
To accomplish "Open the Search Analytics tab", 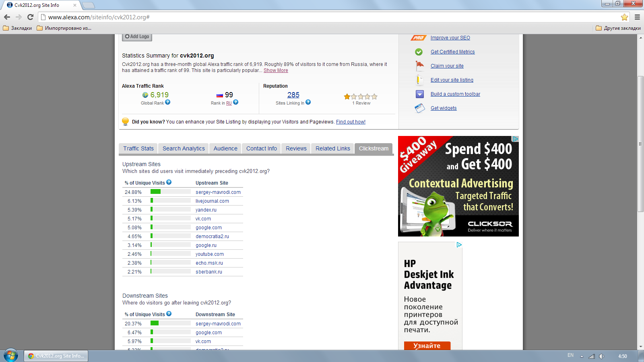I will pos(184,148).
